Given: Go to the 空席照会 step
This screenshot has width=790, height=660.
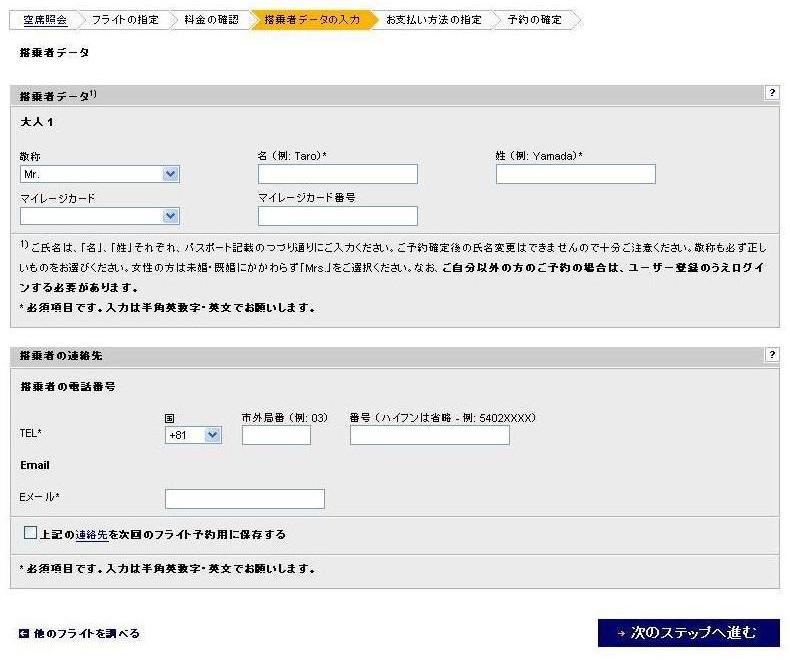Looking at the screenshot, I should [x=45, y=19].
